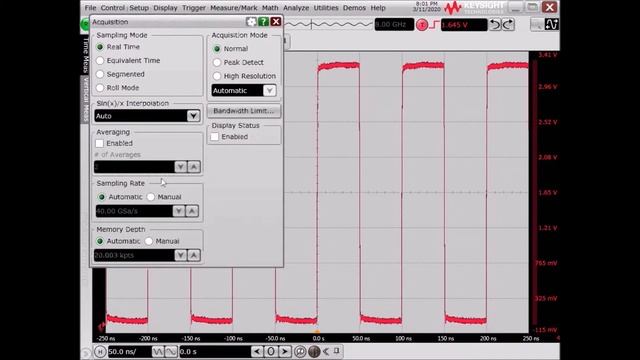
Task: Enable Display Status checkbox
Action: pyautogui.click(x=214, y=137)
